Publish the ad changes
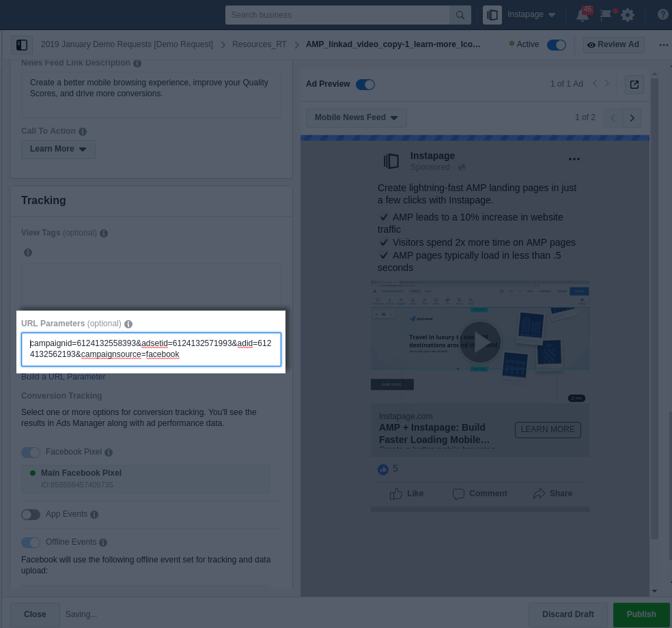This screenshot has height=628, width=672. (x=641, y=614)
